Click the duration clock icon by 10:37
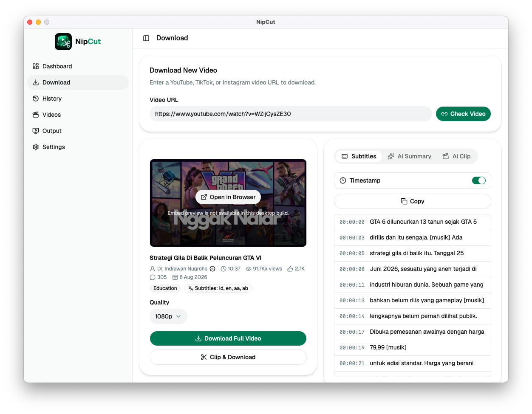This screenshot has width=532, height=414. point(224,269)
